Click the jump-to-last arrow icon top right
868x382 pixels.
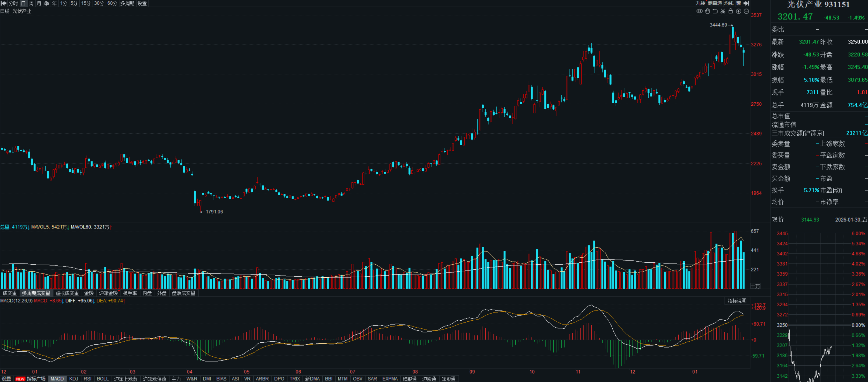pos(746,3)
